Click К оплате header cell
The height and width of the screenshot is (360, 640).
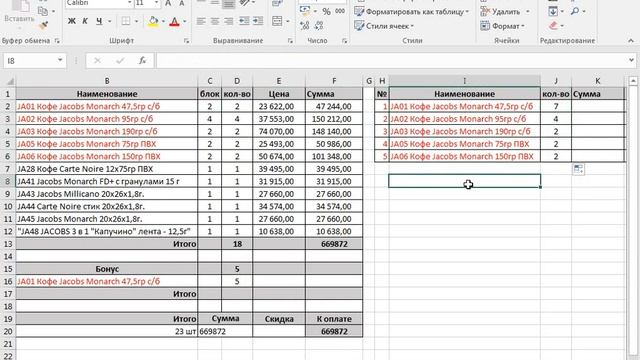coord(334,319)
